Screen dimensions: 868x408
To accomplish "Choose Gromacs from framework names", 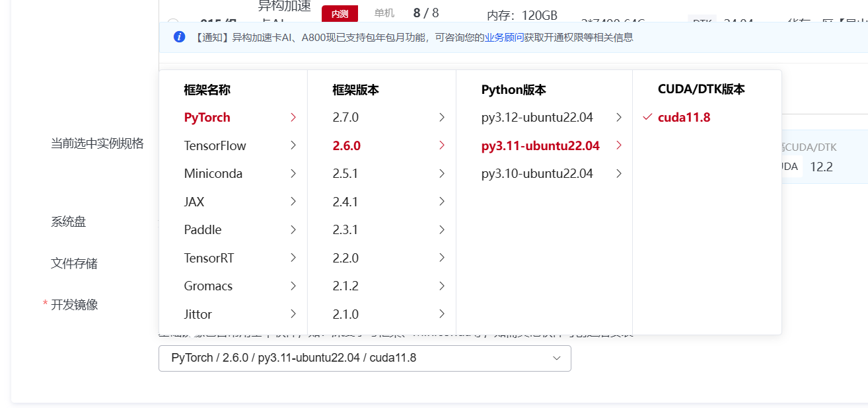I will [208, 286].
